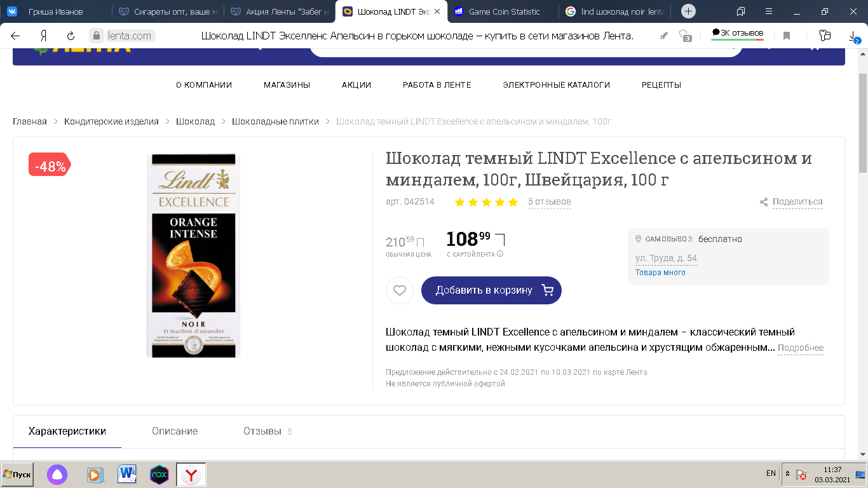Open the РАБОТА В ЛЕНТЕ menu item
The height and width of the screenshot is (488, 868).
[437, 85]
